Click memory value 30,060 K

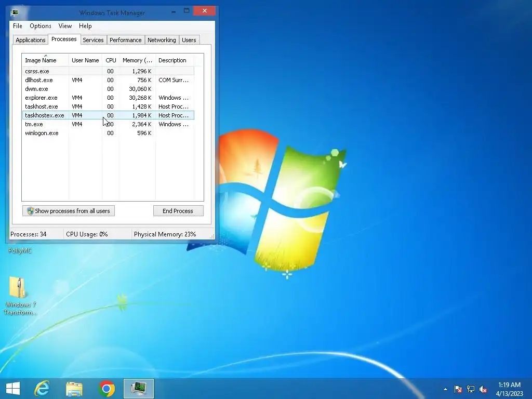click(140, 89)
